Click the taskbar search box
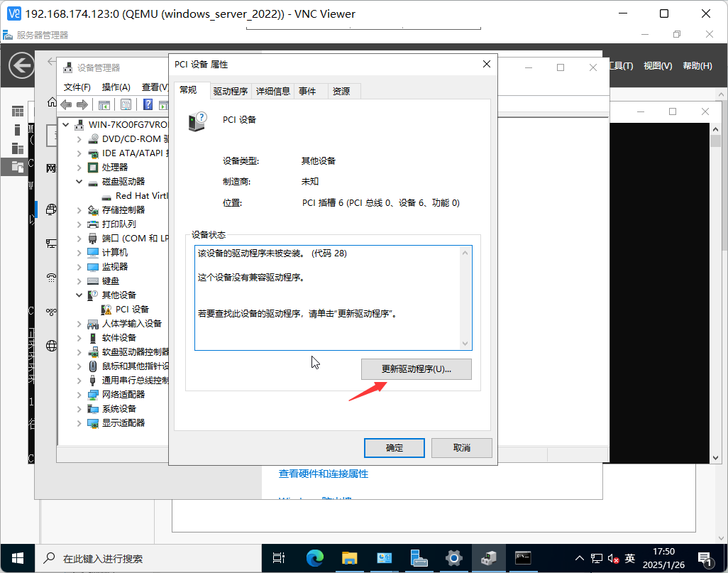Screen dimensions: 728x573 148,558
